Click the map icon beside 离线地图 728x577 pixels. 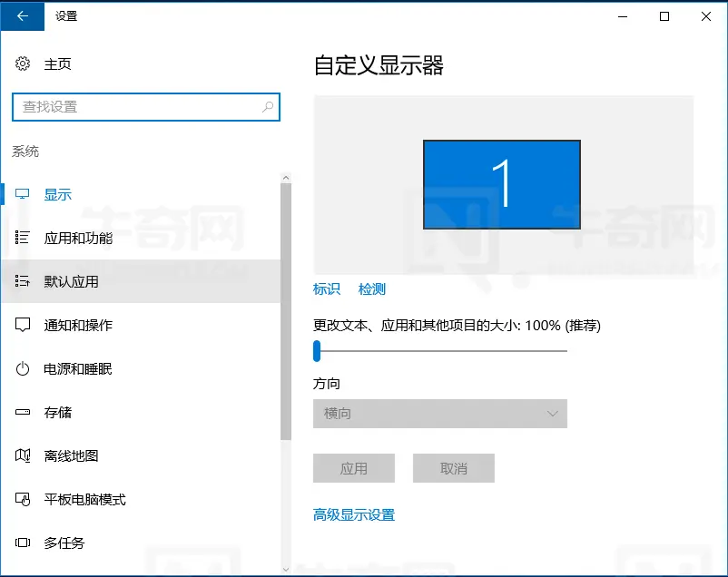click(23, 455)
